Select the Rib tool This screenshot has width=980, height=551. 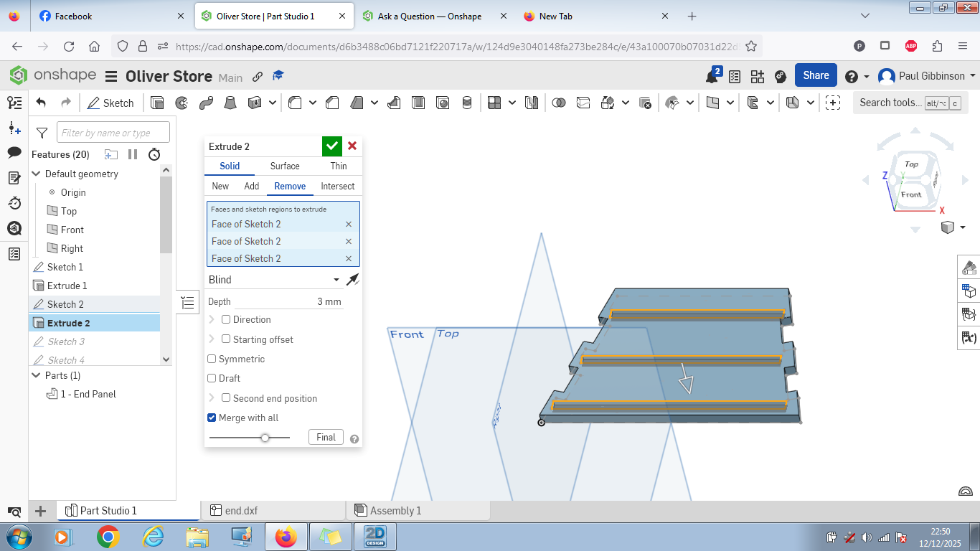pyautogui.click(x=394, y=103)
